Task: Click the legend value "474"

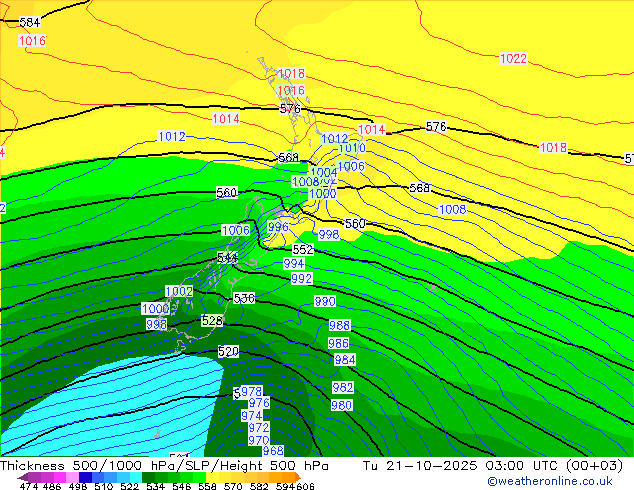Action: pos(29,486)
